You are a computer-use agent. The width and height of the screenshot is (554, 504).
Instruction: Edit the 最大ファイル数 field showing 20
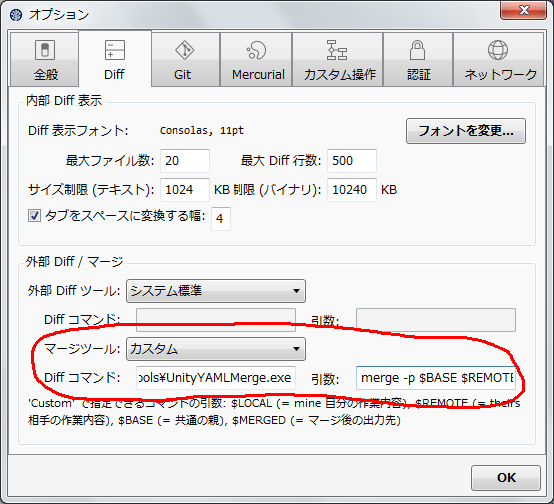185,161
